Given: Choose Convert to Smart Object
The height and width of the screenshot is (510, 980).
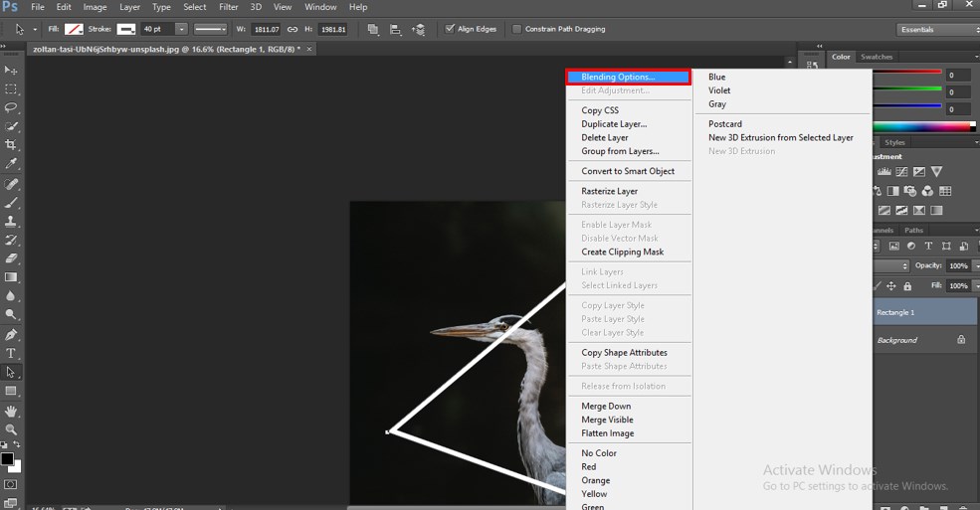Looking at the screenshot, I should tap(628, 171).
